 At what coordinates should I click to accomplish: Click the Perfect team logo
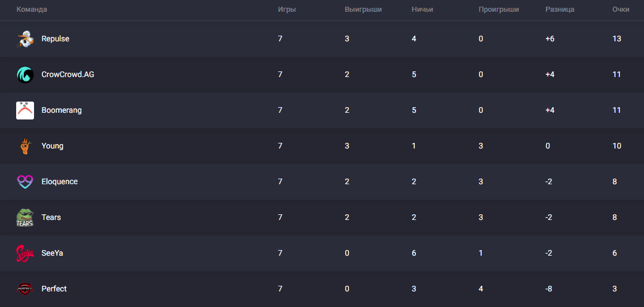pyautogui.click(x=25, y=289)
